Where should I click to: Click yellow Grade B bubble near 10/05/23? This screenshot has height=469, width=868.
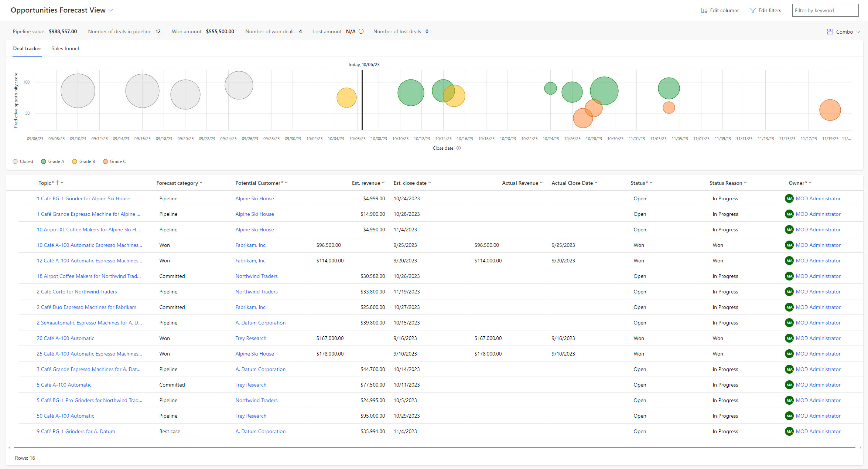(x=346, y=98)
